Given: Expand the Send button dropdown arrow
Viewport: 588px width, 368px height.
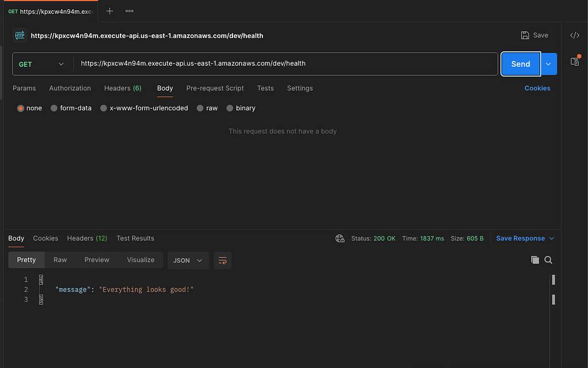Looking at the screenshot, I should click(548, 64).
